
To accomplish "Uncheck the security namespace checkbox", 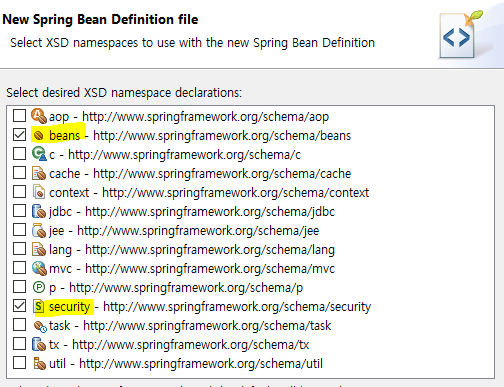I will [x=19, y=306].
